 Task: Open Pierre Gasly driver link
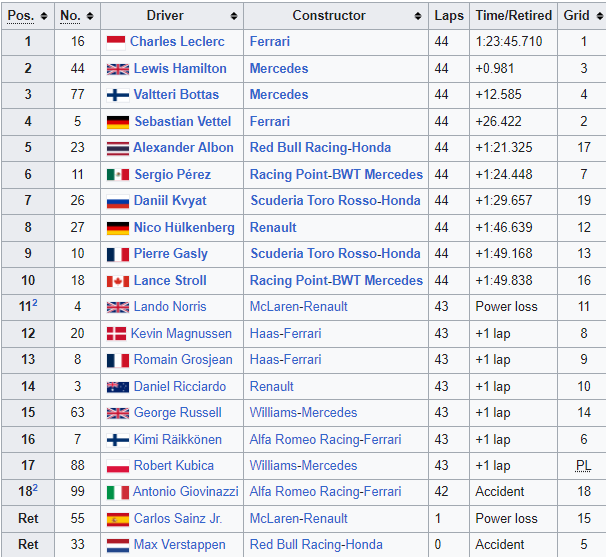point(170,254)
